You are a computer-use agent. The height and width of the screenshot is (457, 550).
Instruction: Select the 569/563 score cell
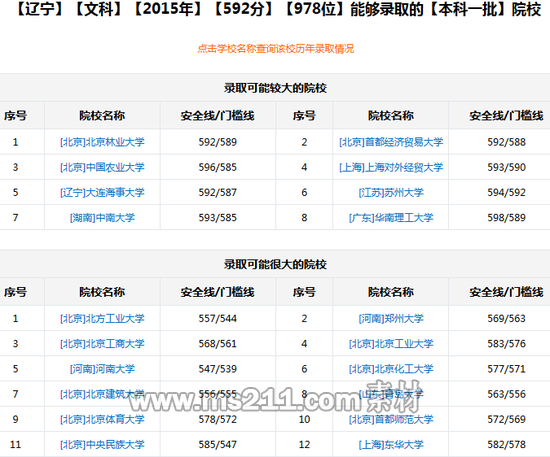[x=506, y=318]
